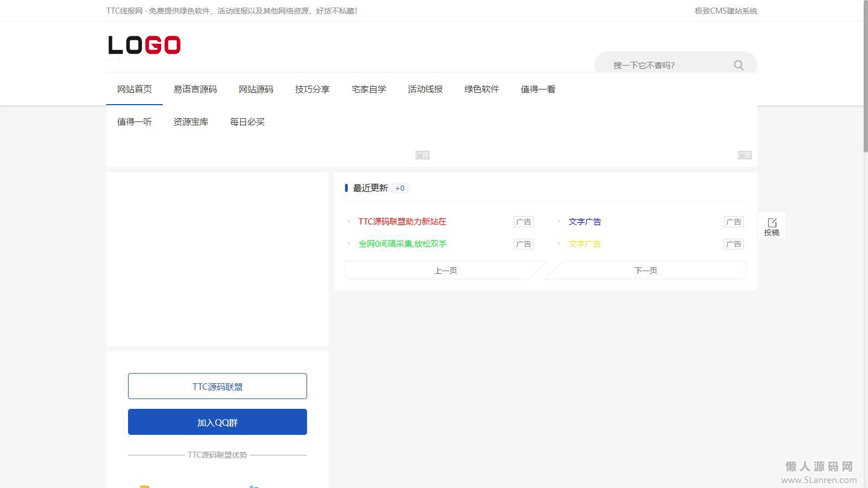
Task: Type in the 搜一下它不香吗 search box
Action: coord(667,65)
